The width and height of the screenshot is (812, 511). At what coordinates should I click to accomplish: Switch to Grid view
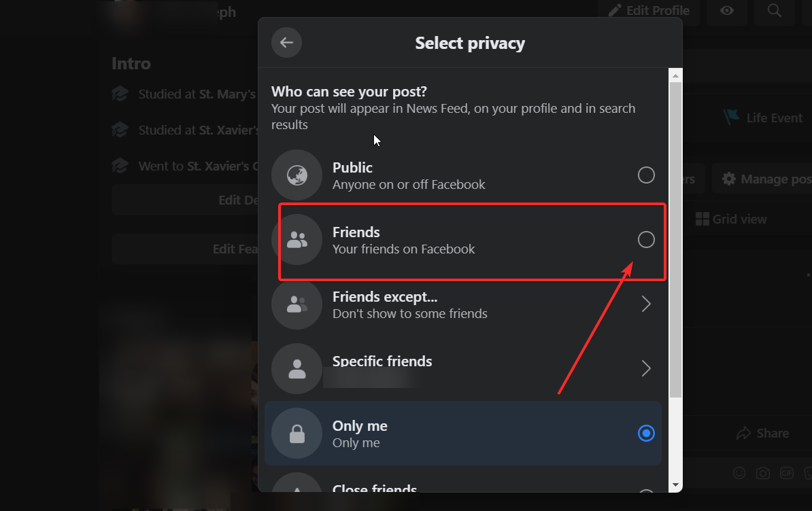(731, 219)
